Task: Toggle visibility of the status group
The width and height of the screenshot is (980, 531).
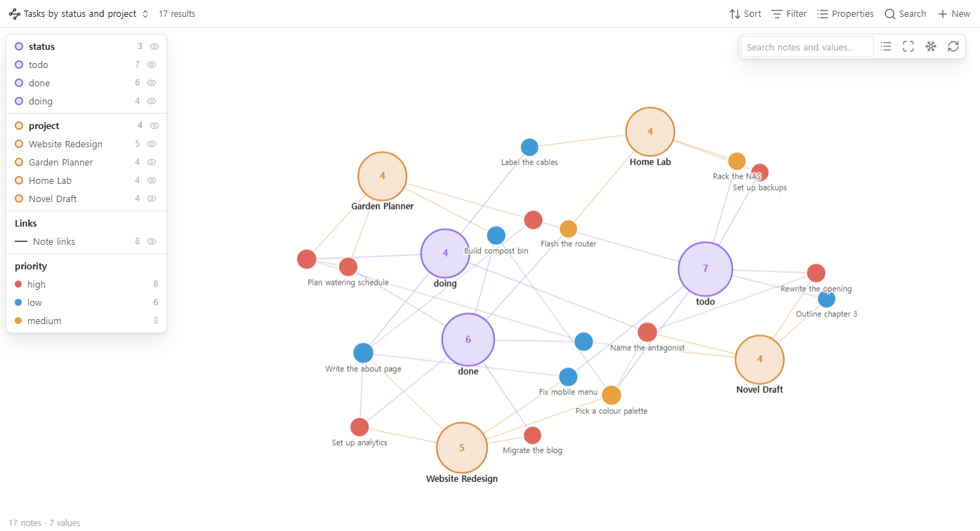Action: 154,46
